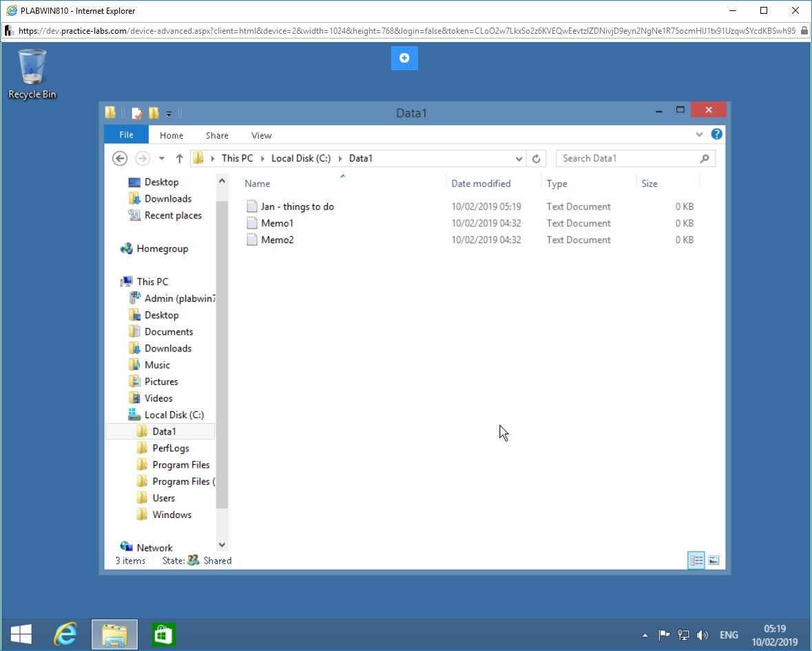Click the New Folder icon in quick access toolbar
Viewport: 812px width, 651px height.
154,113
